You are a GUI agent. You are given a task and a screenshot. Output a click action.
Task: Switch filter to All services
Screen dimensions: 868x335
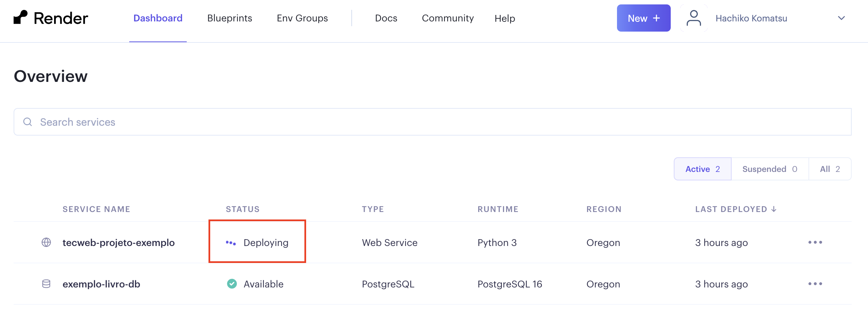(830, 169)
